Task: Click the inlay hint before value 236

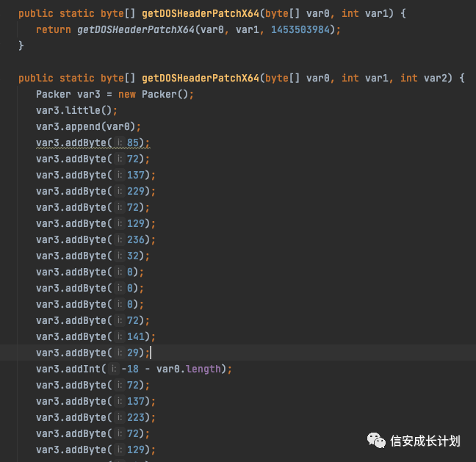Action: pyautogui.click(x=120, y=239)
